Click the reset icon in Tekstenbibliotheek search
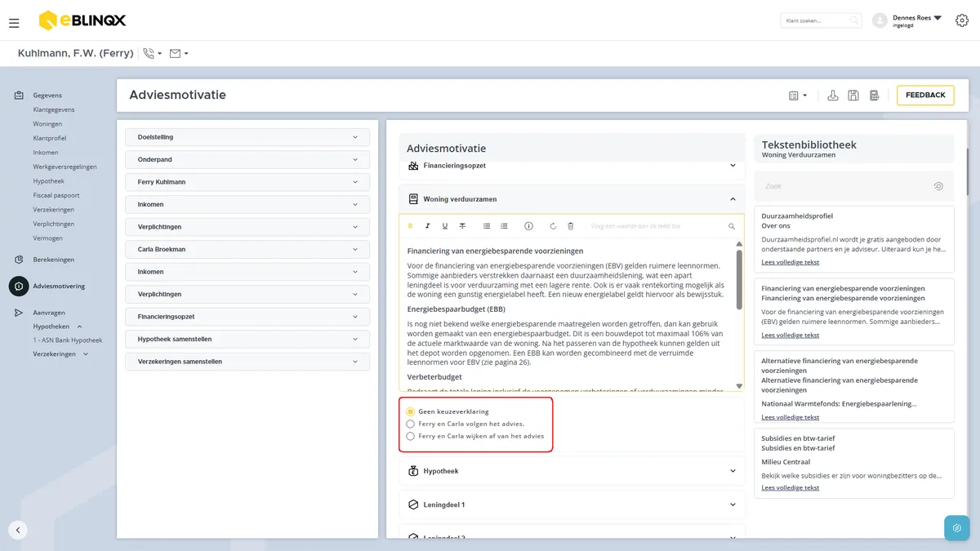 click(x=938, y=186)
